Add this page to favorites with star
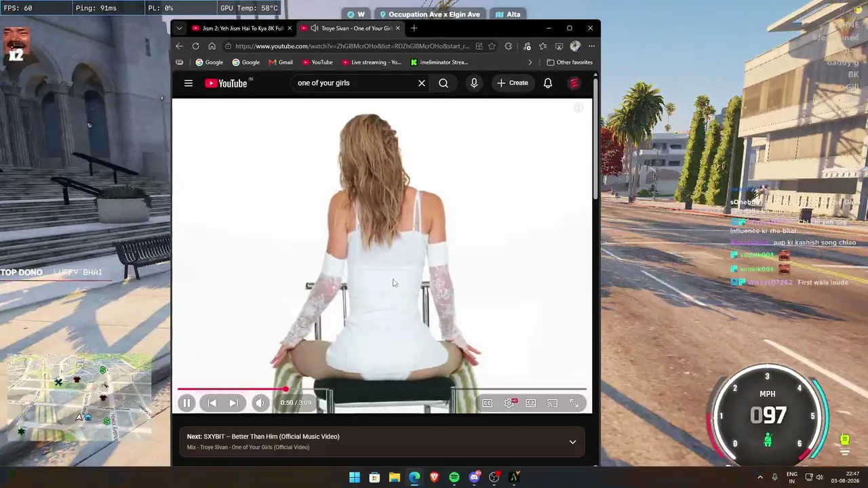The image size is (868, 488). (492, 46)
